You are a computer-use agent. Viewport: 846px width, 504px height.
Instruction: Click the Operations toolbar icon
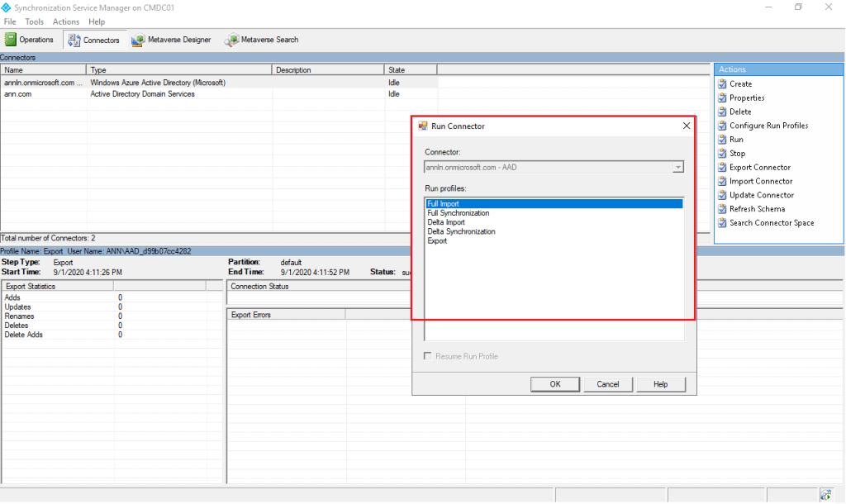(11, 40)
